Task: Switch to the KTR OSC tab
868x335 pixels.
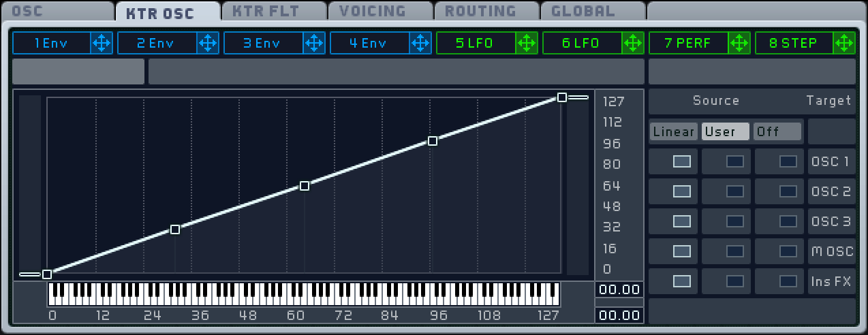Action: 168,12
